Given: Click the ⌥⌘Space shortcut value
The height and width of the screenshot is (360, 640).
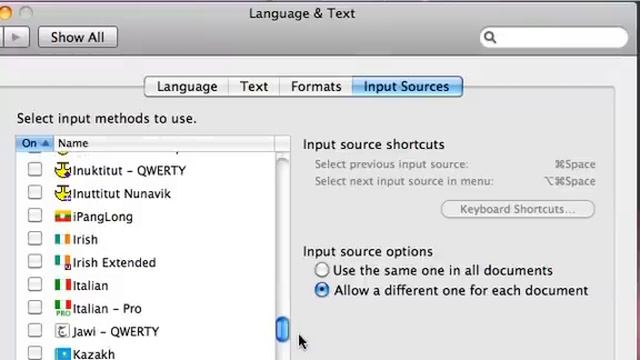Looking at the screenshot, I should coord(570,181).
